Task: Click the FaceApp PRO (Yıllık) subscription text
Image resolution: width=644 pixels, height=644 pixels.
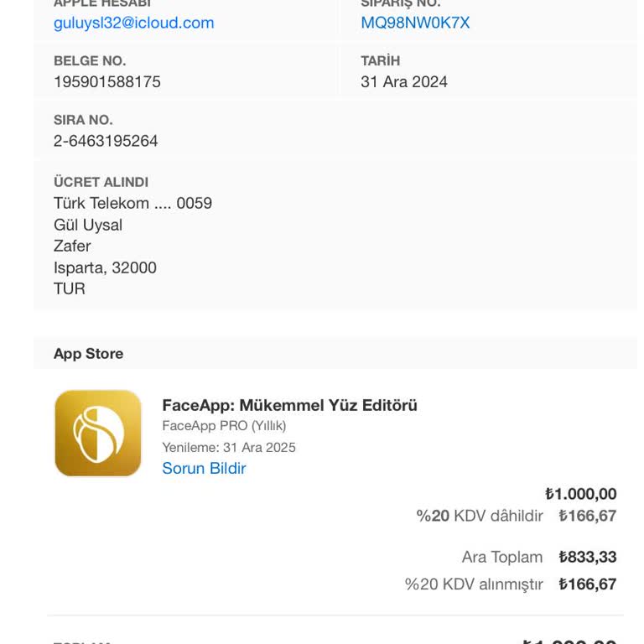Action: pyautogui.click(x=224, y=426)
